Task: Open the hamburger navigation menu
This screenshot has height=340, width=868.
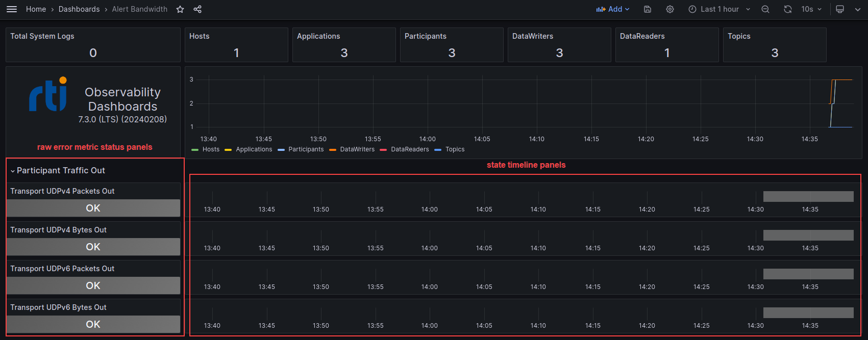Action: click(x=12, y=9)
